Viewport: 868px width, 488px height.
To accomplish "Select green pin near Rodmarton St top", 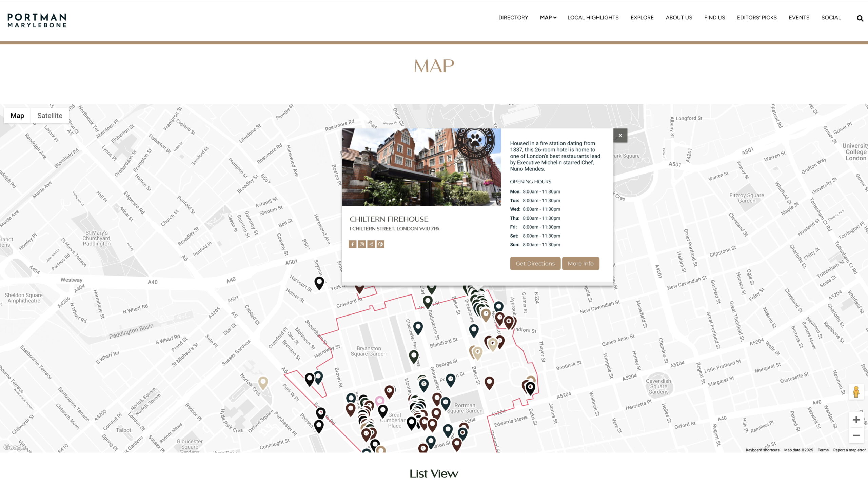I will (x=428, y=301).
